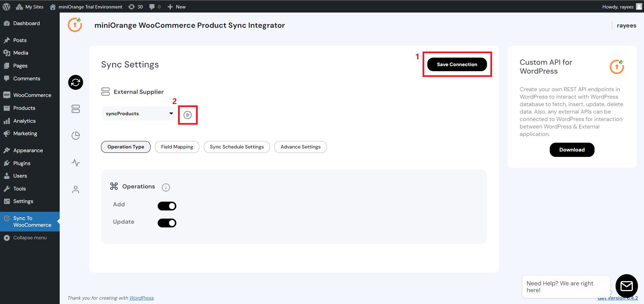The image size is (644, 304).
Task: Open WooCommerce menu
Action: [x=30, y=95]
